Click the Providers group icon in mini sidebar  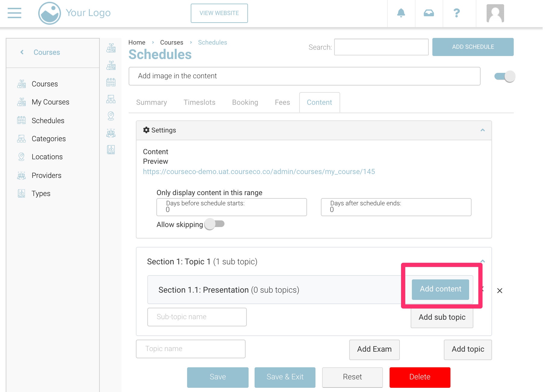111,133
